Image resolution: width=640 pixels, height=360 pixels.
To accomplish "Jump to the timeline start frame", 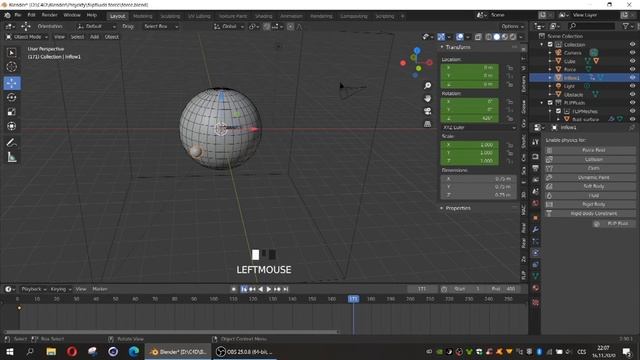I will pyautogui.click(x=244, y=289).
